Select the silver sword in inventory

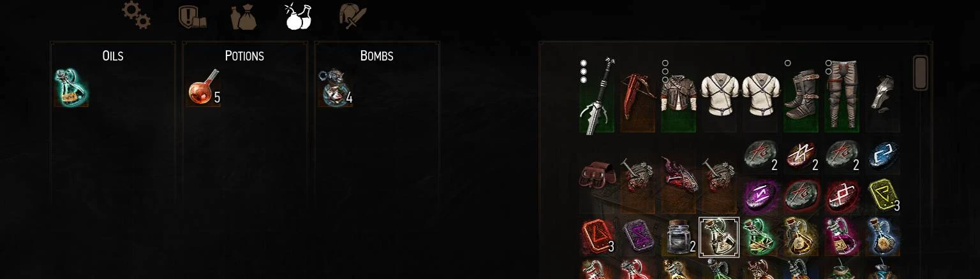pos(597,96)
